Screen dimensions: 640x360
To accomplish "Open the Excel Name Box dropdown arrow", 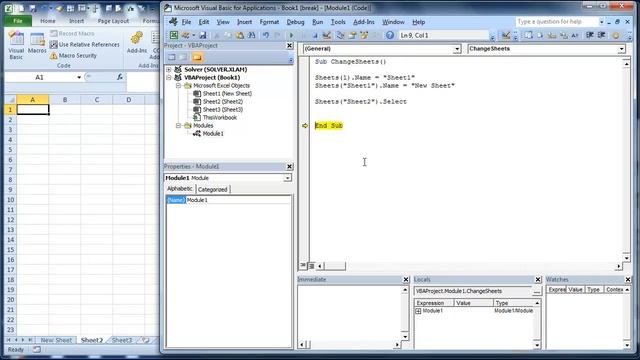I will point(79,77).
